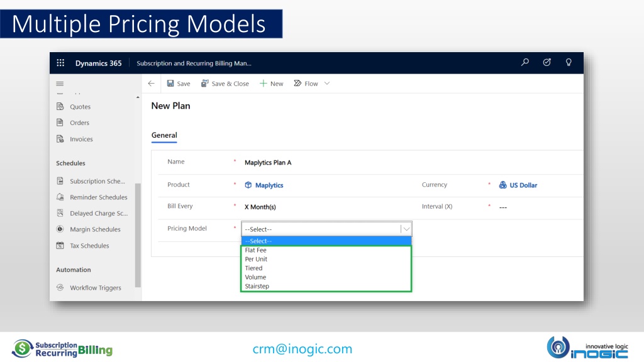Click the Dynamics 365 title

[99, 63]
